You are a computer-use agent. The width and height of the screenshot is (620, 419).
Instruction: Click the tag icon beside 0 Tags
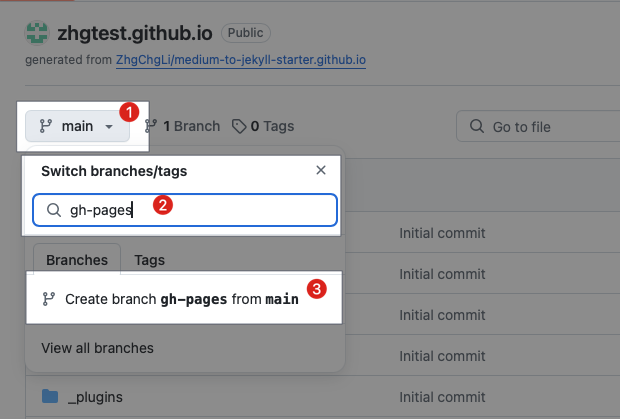pyautogui.click(x=238, y=126)
